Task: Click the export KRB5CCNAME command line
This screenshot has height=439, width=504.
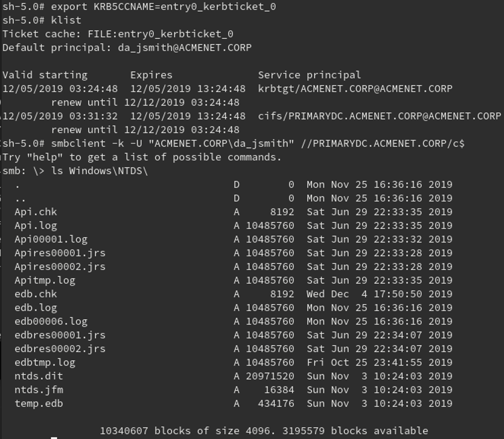Action: tap(163, 7)
